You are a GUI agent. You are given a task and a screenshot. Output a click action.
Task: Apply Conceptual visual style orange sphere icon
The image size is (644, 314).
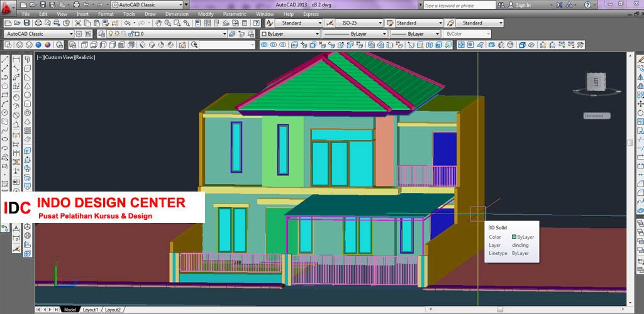pos(48,45)
